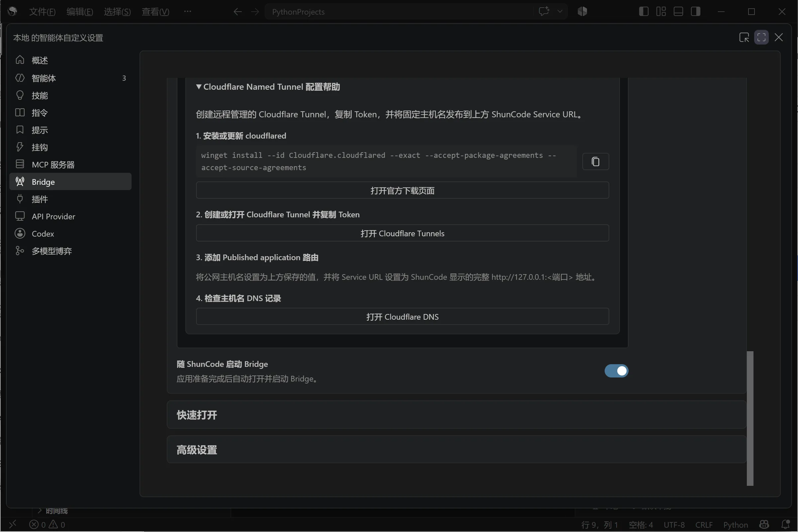
Task: Show more menus via ellipsis
Action: tap(188, 12)
